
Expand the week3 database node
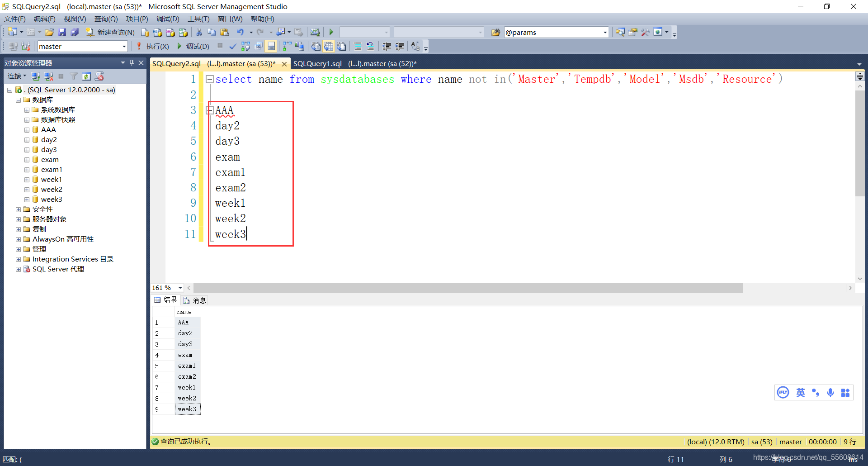coord(27,200)
